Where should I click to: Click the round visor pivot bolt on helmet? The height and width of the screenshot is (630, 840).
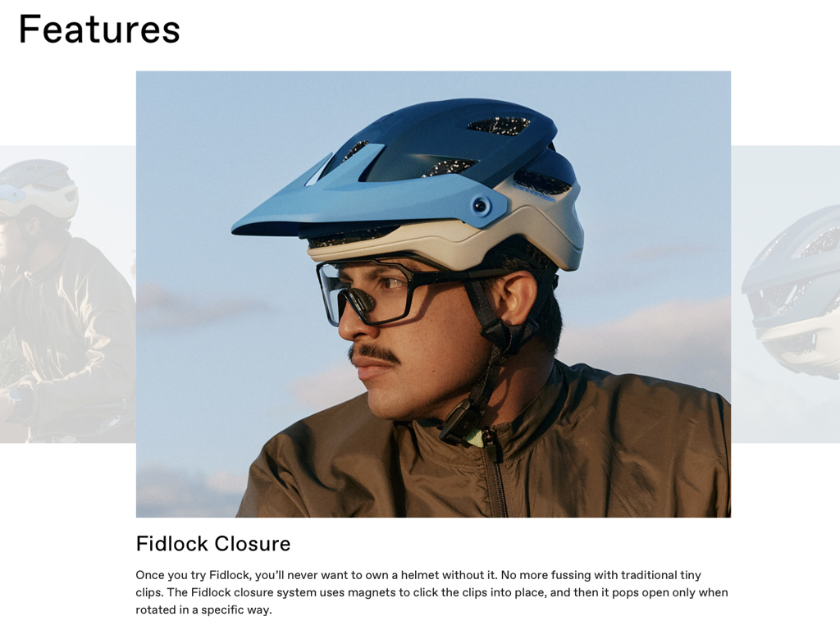click(481, 206)
